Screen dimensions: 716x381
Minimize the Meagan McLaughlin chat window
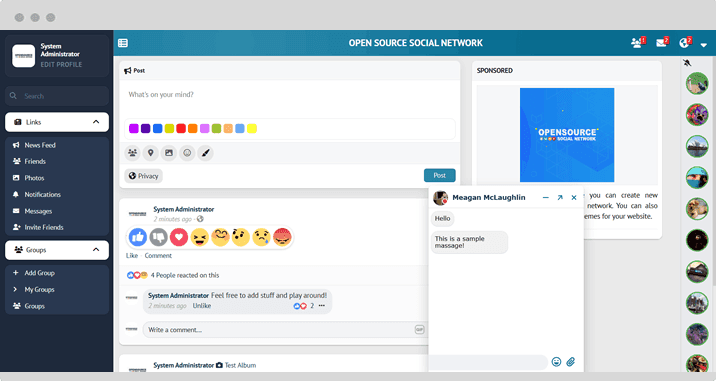546,198
